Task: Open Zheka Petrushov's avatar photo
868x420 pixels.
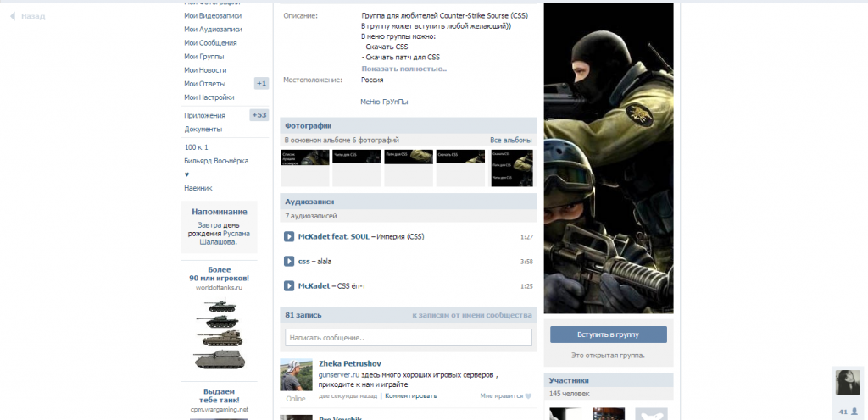Action: [x=296, y=375]
